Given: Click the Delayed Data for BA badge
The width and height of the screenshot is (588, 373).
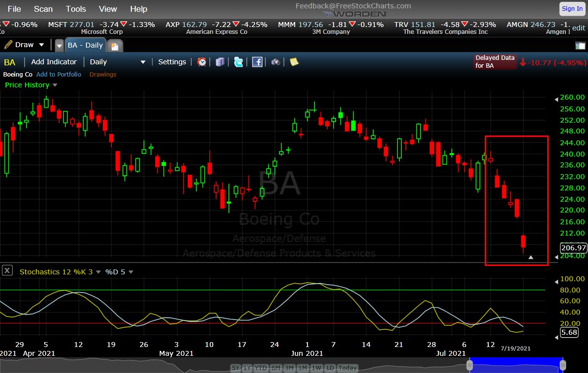Looking at the screenshot, I should coord(495,61).
